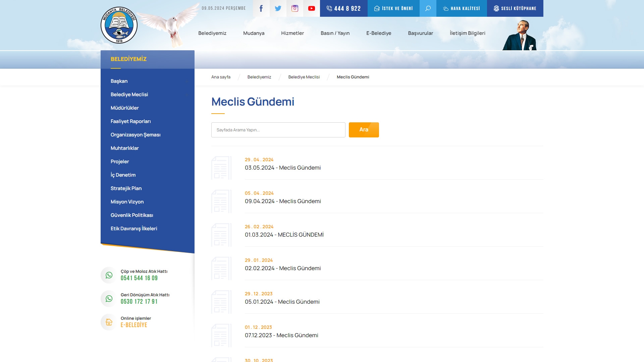This screenshot has height=362, width=644.
Task: Expand Belediye Meclisi sidebar submenu arrow
Action: tap(186, 95)
